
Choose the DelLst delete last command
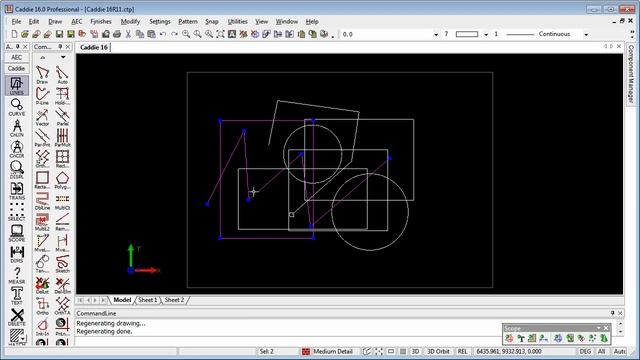coord(42,285)
